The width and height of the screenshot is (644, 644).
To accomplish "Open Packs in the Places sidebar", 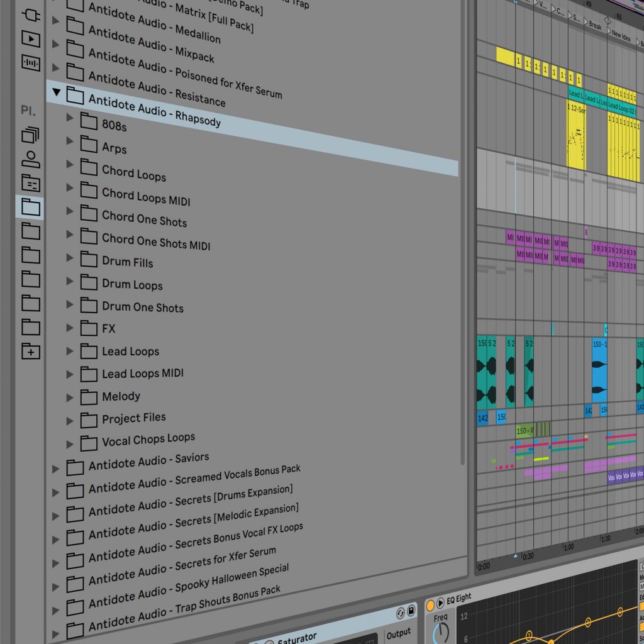I will click(x=30, y=135).
